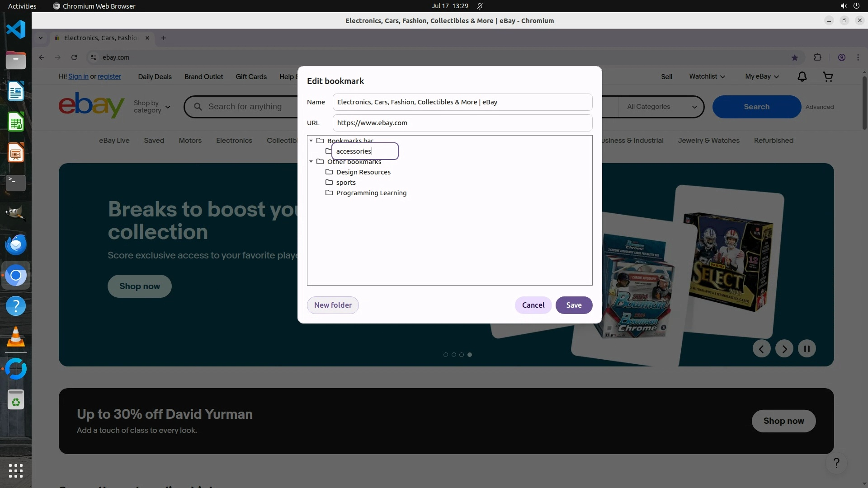Collapse the Bookmarks bar folder tree
This screenshot has height=488, width=868.
(311, 141)
